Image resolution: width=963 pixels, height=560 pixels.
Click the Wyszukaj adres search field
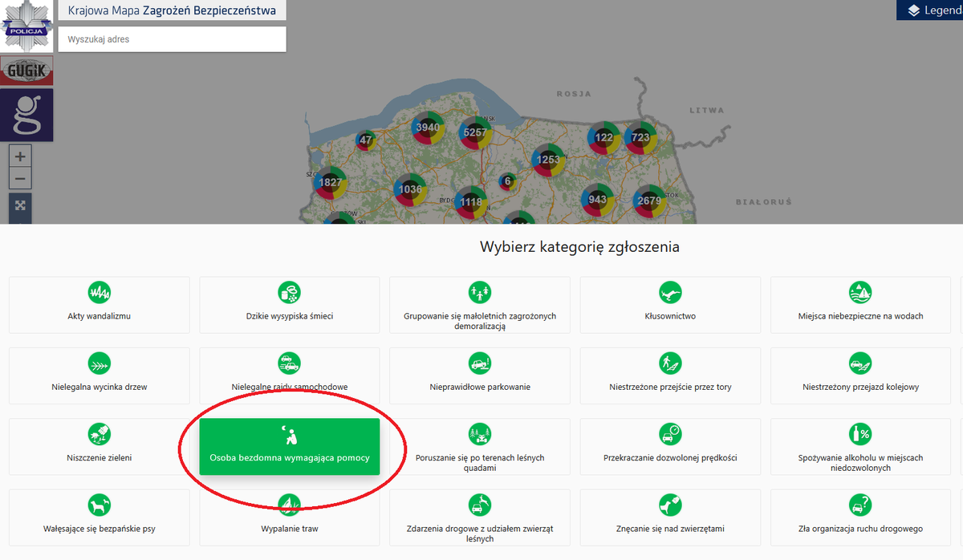(172, 39)
